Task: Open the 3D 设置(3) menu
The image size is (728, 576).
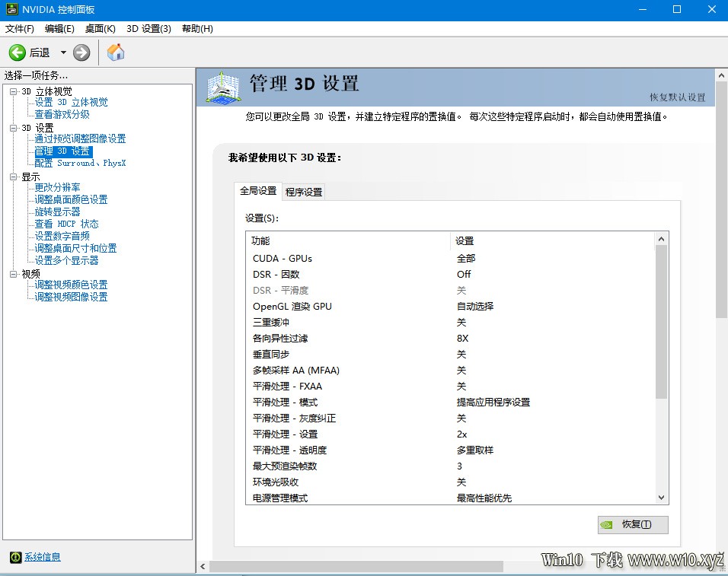Action: pos(148,29)
